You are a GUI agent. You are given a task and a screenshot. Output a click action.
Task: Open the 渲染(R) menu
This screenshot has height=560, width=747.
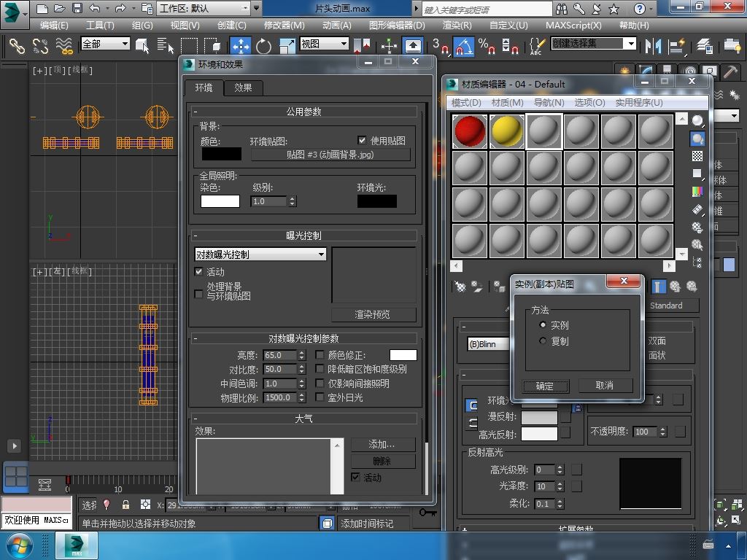click(x=457, y=25)
